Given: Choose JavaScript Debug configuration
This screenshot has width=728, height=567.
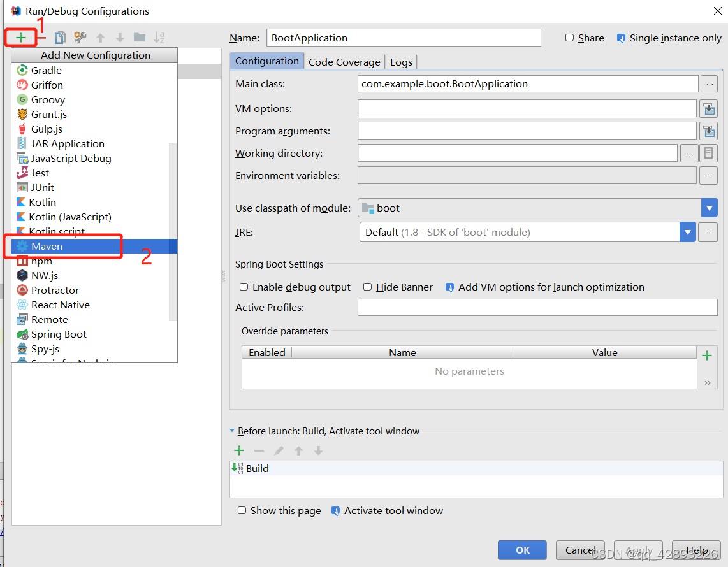Looking at the screenshot, I should 94,158.
